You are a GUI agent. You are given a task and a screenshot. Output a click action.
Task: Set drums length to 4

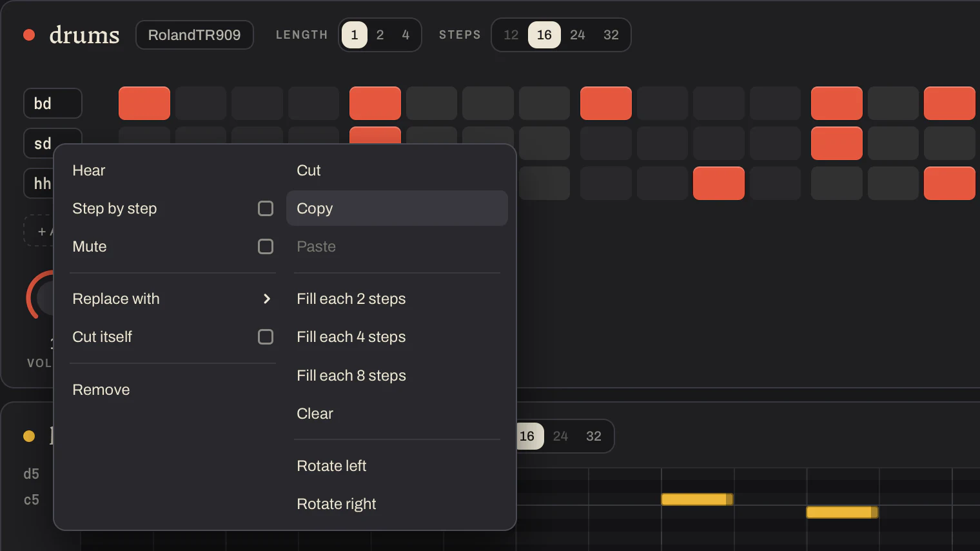pos(406,35)
